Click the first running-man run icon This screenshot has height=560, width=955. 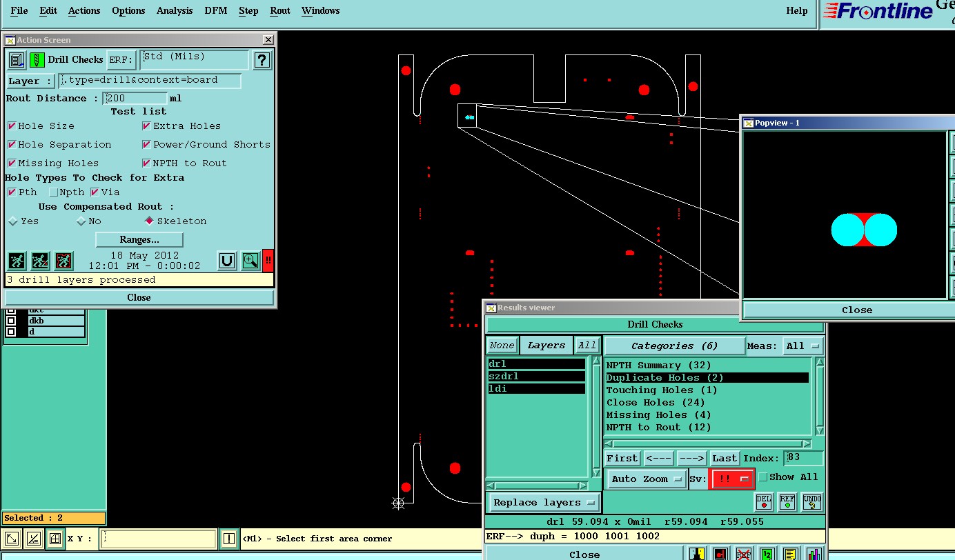click(17, 261)
